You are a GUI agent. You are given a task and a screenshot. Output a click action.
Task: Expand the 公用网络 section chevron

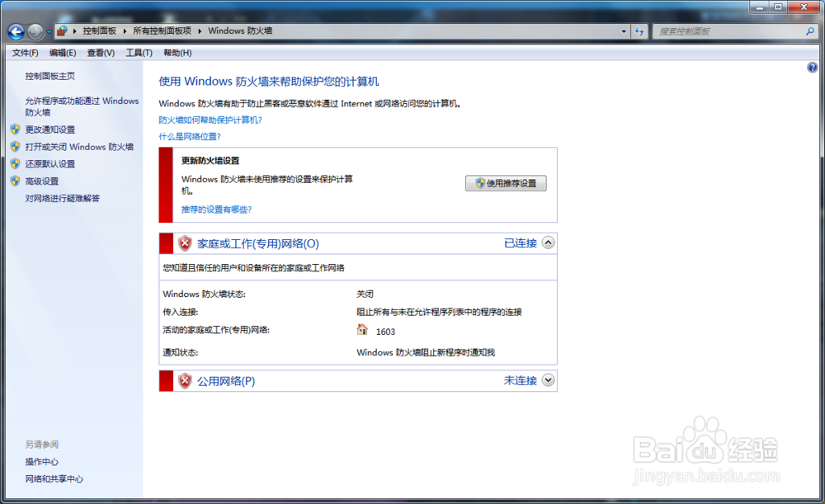[x=549, y=379]
